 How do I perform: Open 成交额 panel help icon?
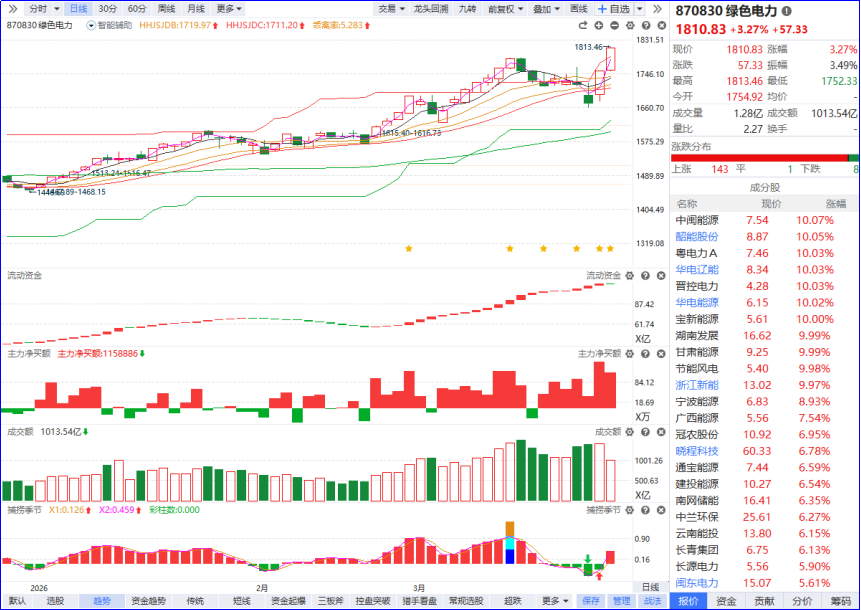[646, 432]
